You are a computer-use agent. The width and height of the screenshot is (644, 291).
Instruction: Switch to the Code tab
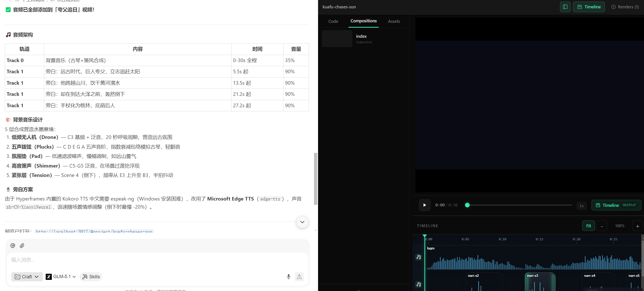pos(333,21)
